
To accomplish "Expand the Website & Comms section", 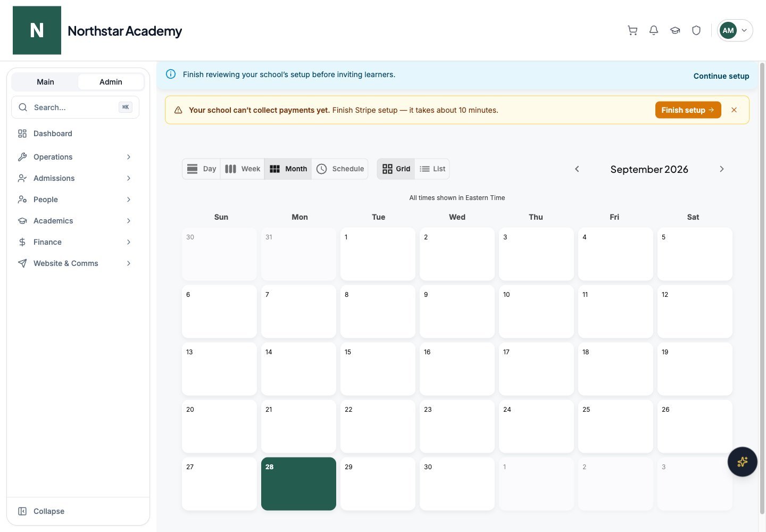I will coord(75,263).
